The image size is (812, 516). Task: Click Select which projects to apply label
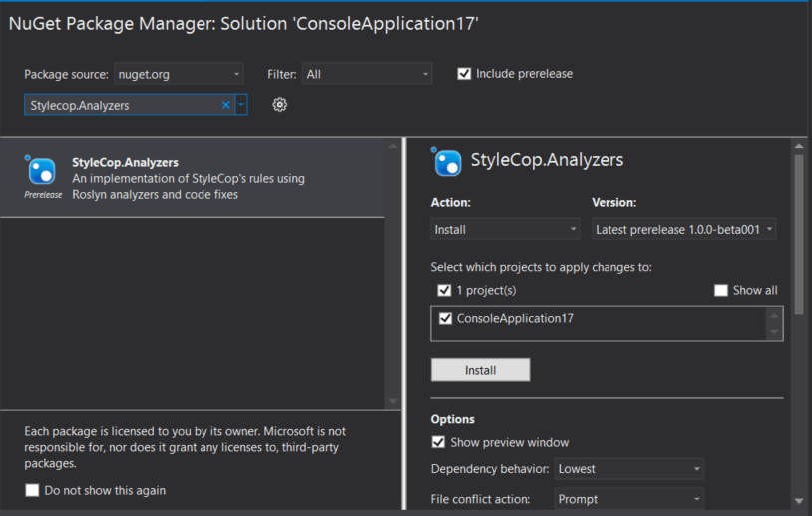pos(541,267)
